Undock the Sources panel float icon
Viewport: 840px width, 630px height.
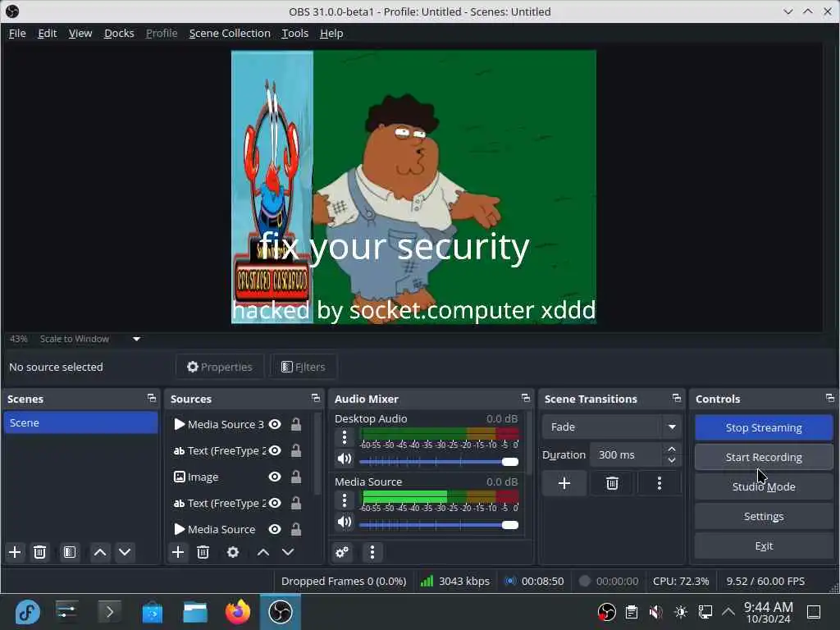pos(316,398)
